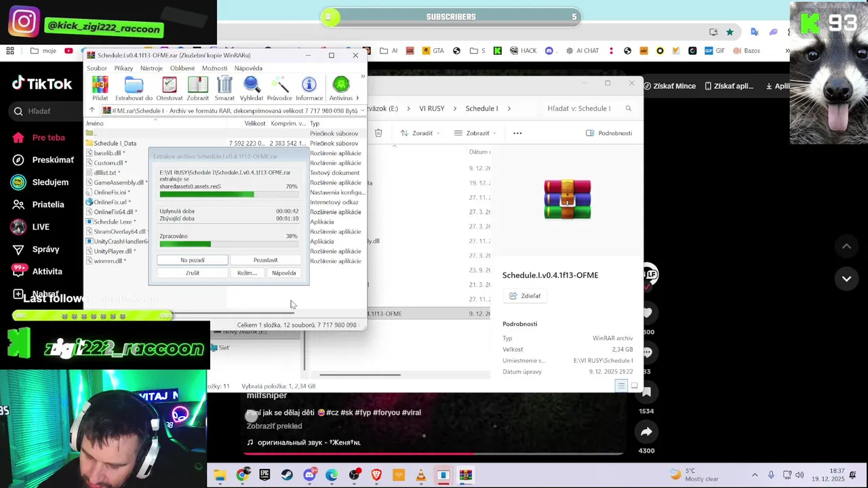
Task: Expand WinRAR toolbar overflow chevron
Action: pyautogui.click(x=362, y=77)
